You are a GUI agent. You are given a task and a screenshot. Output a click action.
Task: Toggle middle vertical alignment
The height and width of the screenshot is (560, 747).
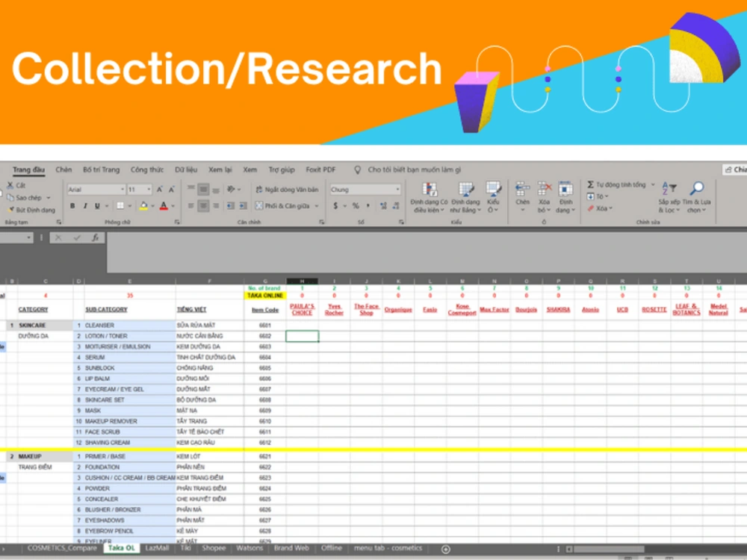point(203,190)
